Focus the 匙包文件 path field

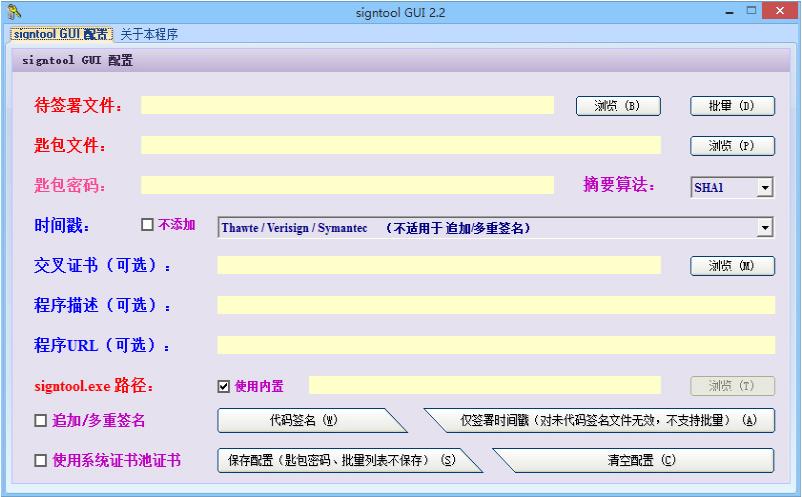click(x=401, y=145)
